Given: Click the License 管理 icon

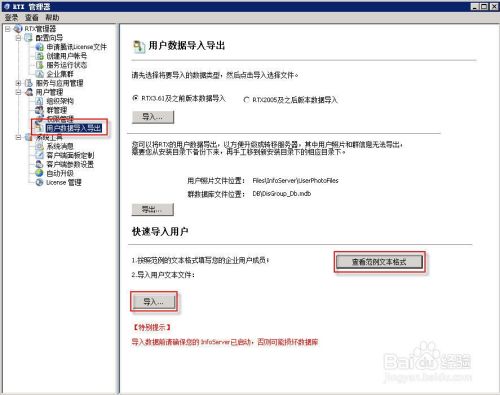Looking at the screenshot, I should click(39, 182).
